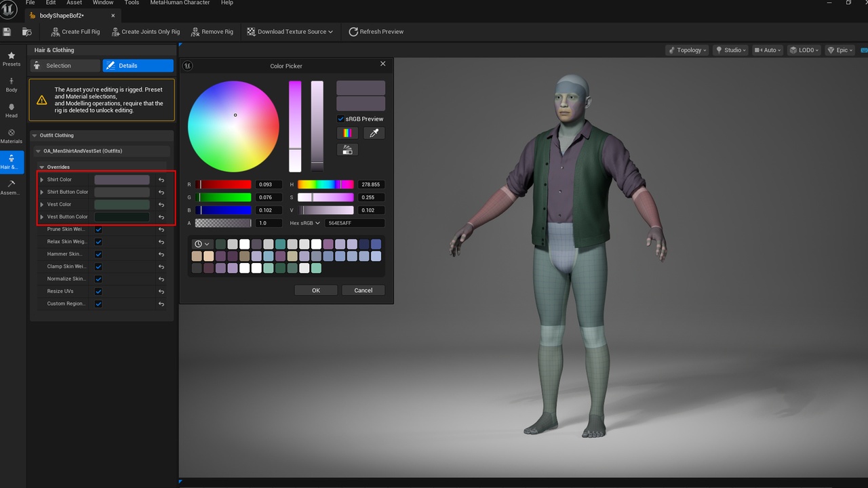Click Refresh Preview
The width and height of the screenshot is (868, 488).
point(376,32)
